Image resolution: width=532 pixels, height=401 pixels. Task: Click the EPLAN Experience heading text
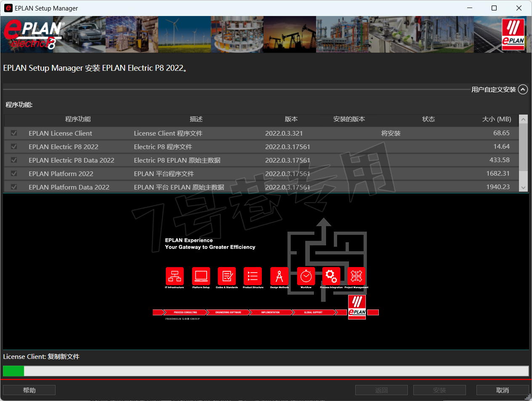coord(189,240)
